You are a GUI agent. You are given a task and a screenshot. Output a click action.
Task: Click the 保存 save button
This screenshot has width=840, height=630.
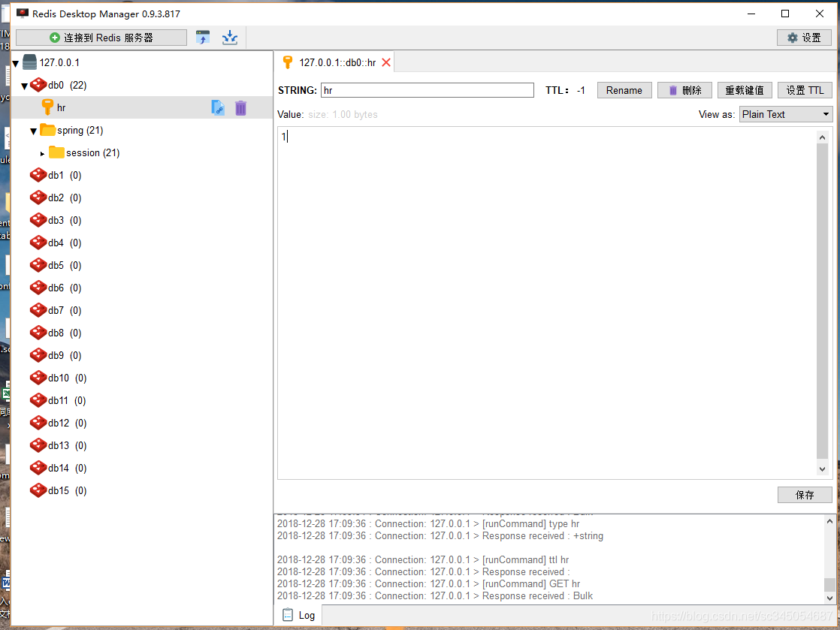805,495
